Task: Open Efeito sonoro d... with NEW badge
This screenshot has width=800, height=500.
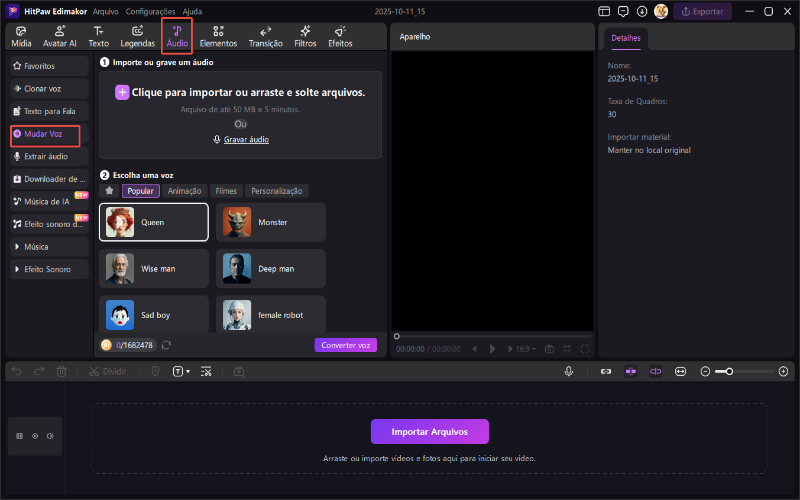Action: click(x=49, y=223)
